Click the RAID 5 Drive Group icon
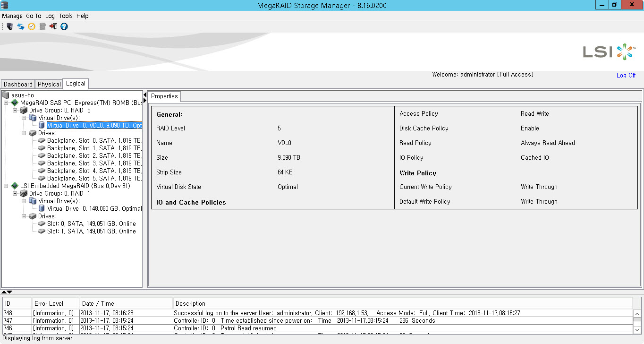644x344 pixels. 24,110
